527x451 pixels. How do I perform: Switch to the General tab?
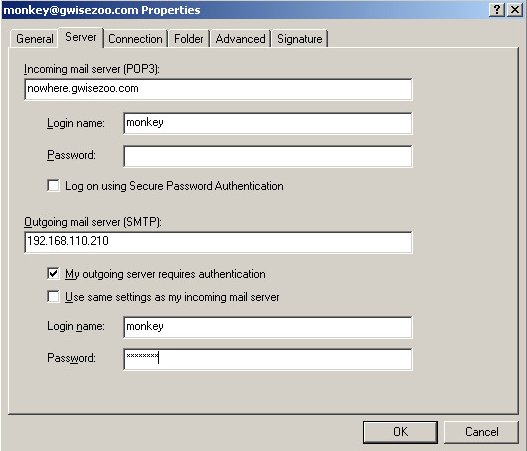click(35, 39)
